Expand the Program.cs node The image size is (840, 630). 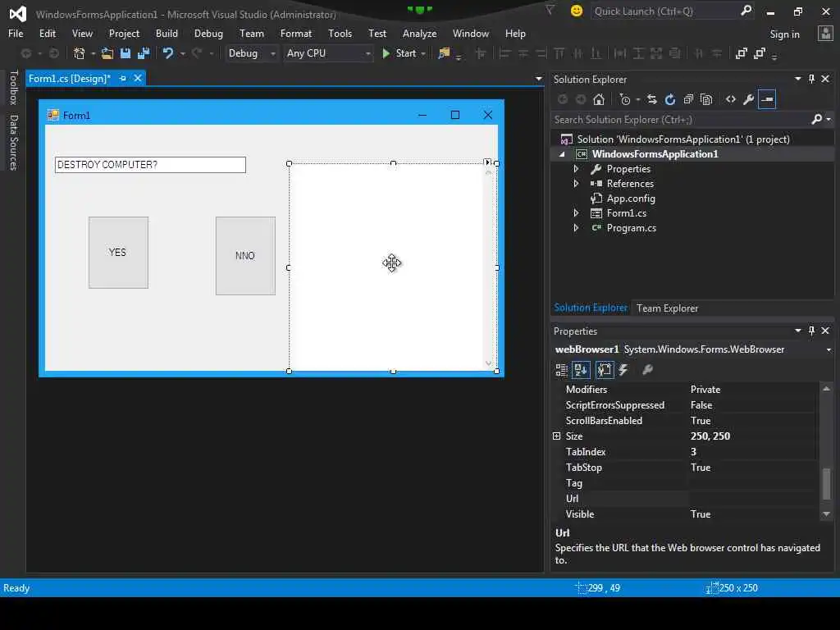pyautogui.click(x=576, y=228)
